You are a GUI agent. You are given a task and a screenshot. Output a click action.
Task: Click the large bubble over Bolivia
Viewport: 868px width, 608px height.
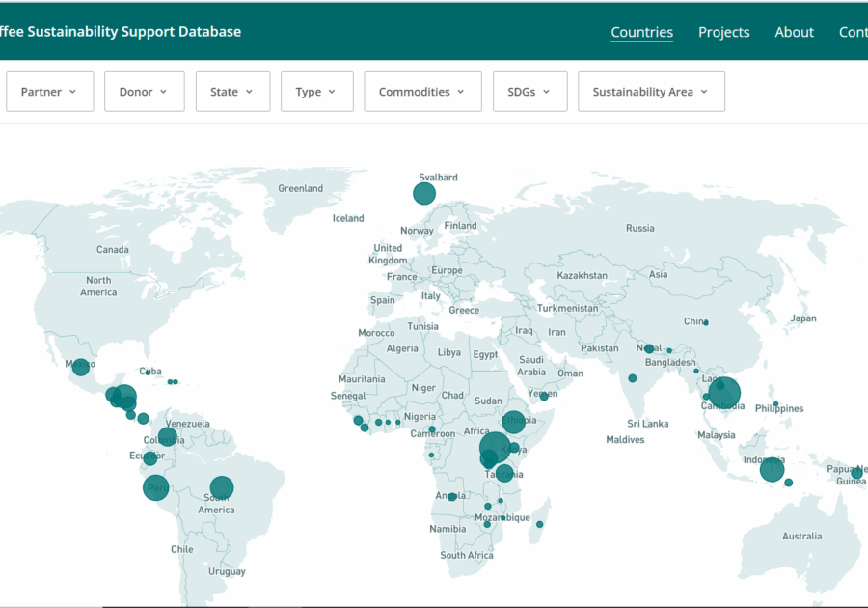(222, 487)
